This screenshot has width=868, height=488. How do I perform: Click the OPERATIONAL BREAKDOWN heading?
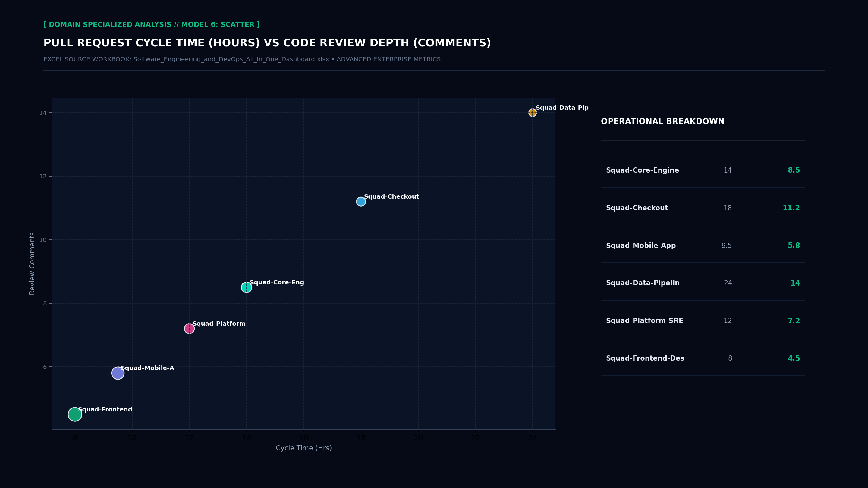662,122
